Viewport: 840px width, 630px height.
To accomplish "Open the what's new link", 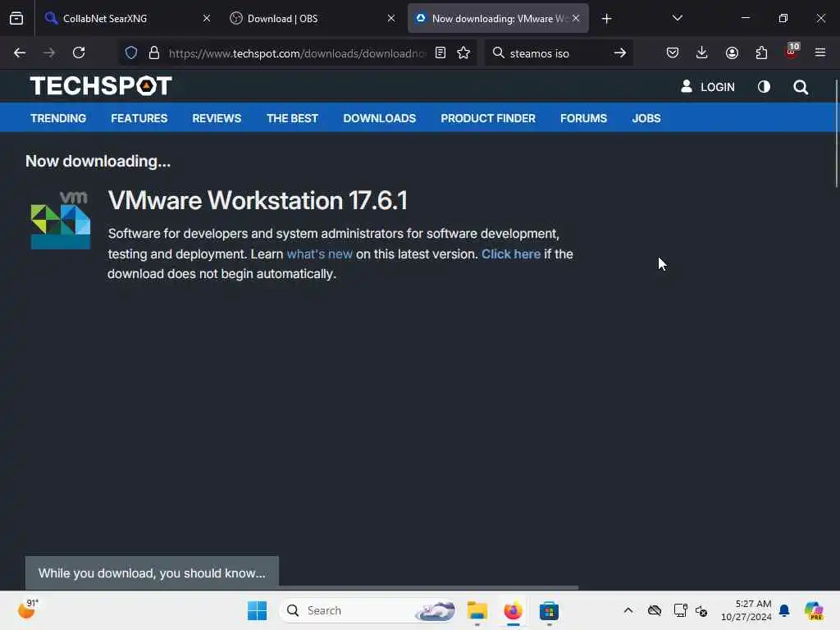I will pos(320,254).
